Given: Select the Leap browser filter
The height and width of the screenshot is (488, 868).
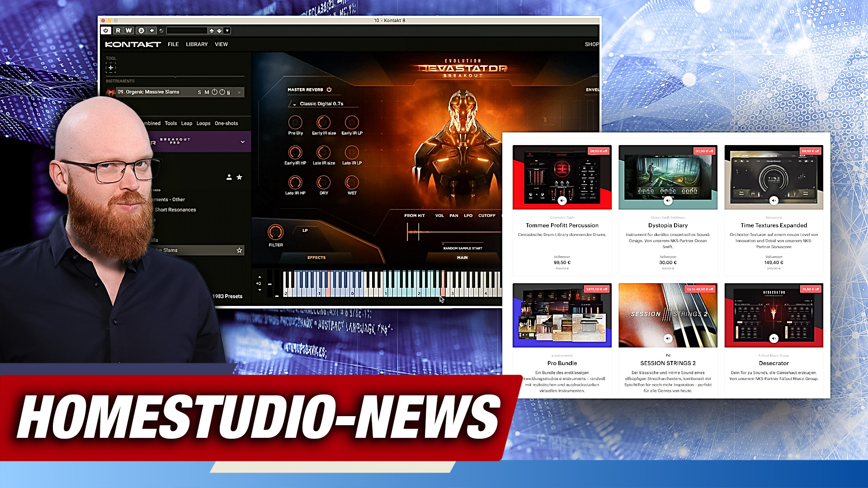Looking at the screenshot, I should point(187,123).
